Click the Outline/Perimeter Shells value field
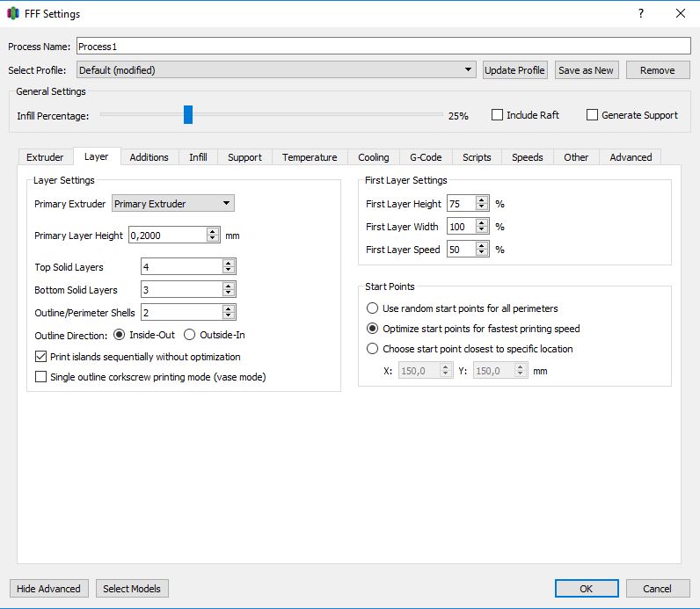 (182, 312)
